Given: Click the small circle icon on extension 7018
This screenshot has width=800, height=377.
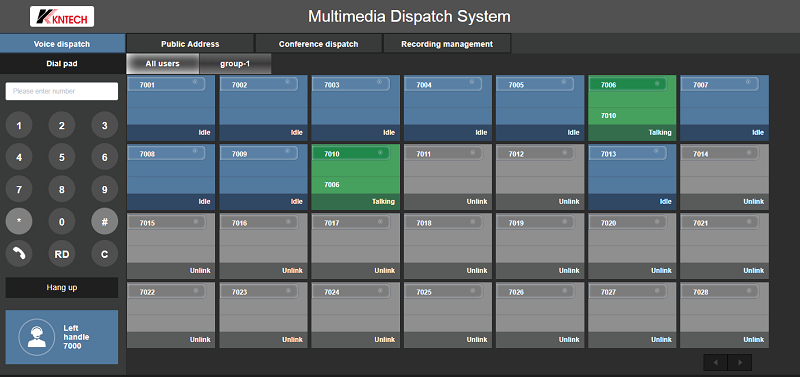Looking at the screenshot, I should click(x=472, y=221).
